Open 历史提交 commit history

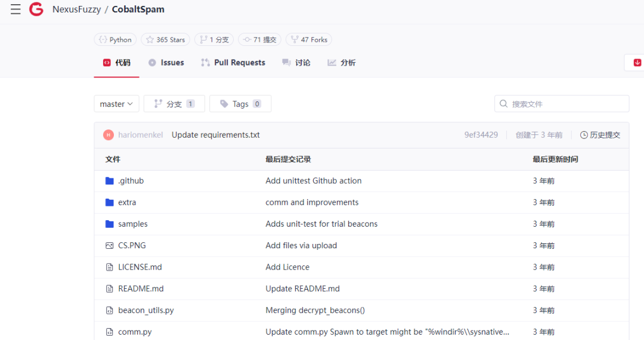(600, 135)
